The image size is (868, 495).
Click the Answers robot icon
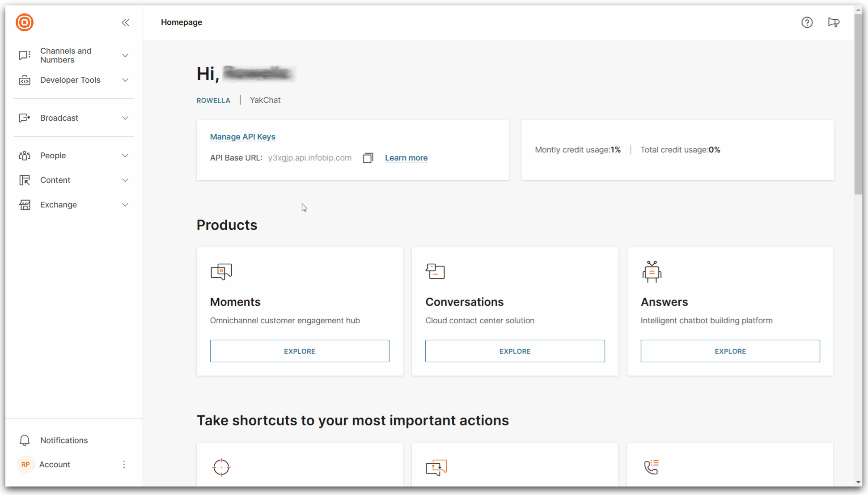[x=652, y=271]
